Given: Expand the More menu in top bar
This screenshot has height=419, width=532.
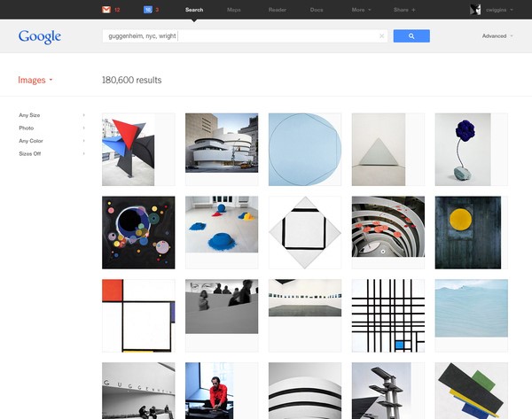Looking at the screenshot, I should coord(361,9).
